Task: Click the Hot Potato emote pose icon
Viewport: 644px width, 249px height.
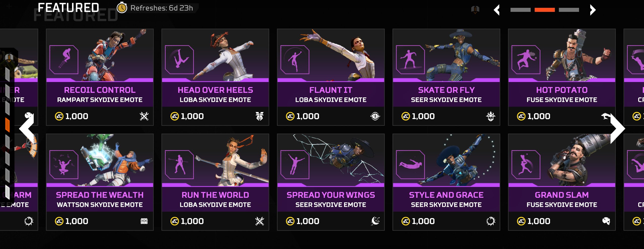Action: pos(526,60)
